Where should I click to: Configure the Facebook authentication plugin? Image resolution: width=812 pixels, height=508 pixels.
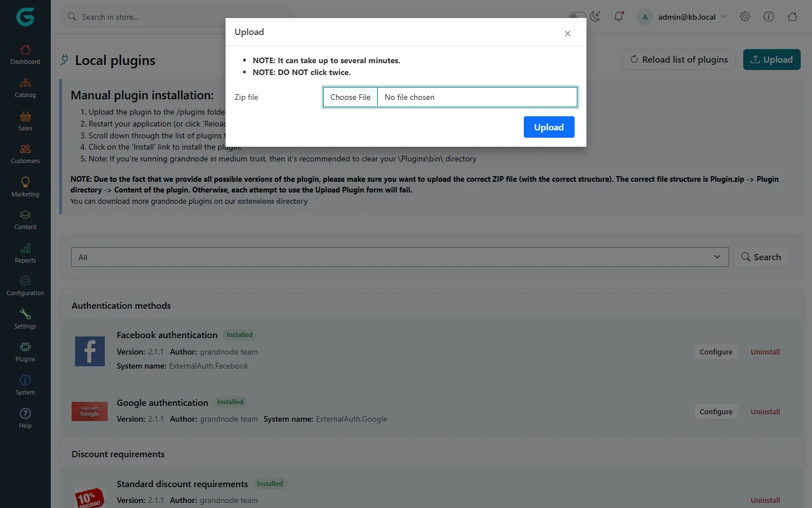click(716, 352)
